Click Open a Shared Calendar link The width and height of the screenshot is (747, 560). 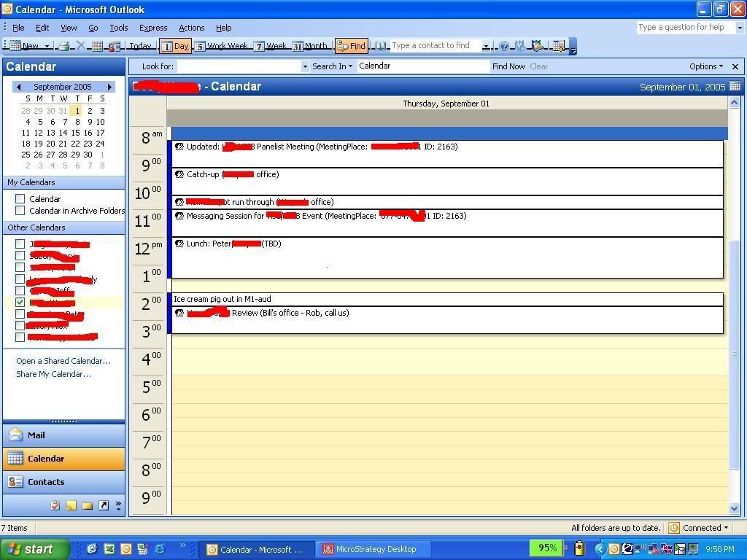pyautogui.click(x=63, y=361)
